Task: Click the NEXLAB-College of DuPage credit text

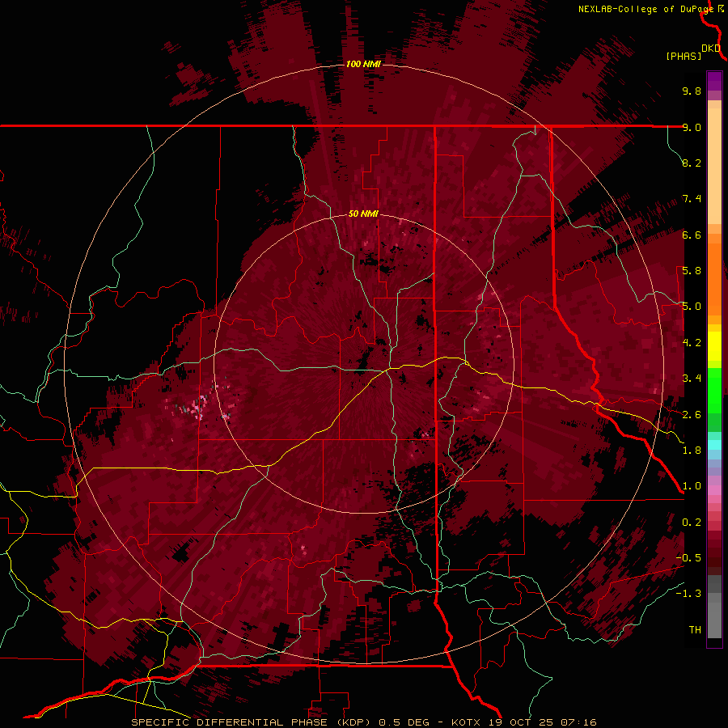Action: (x=645, y=9)
